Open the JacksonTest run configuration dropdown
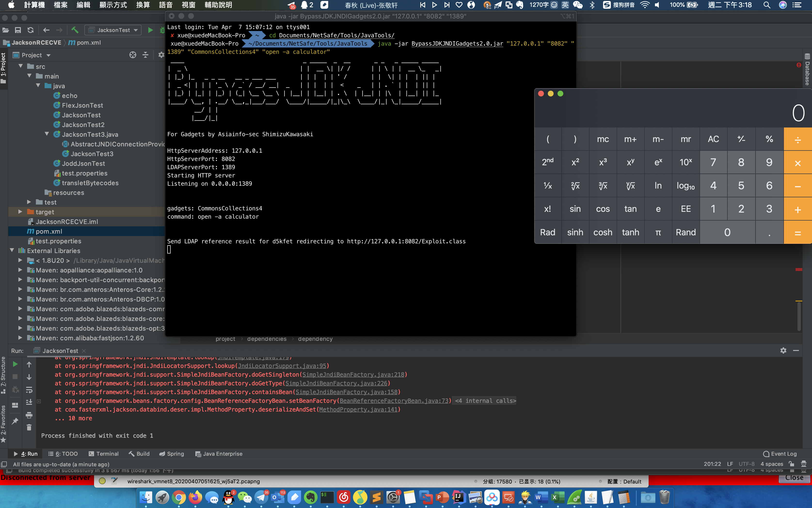Image resolution: width=812 pixels, height=508 pixels. tap(113, 30)
